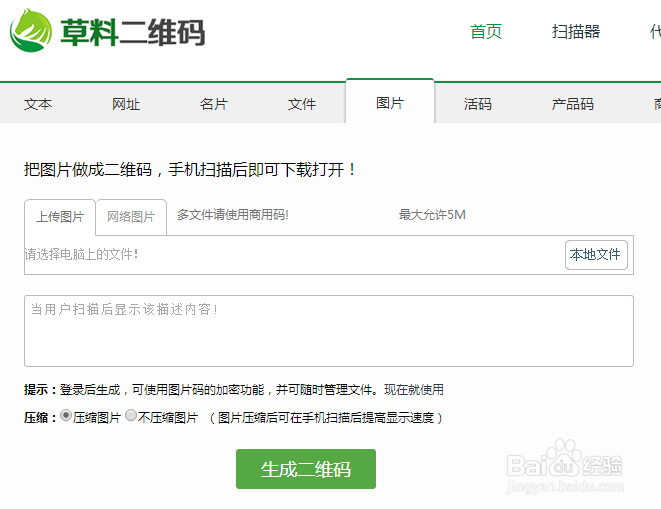Image resolution: width=661 pixels, height=509 pixels.
Task: Switch to the 产品码 tab
Action: 572,104
